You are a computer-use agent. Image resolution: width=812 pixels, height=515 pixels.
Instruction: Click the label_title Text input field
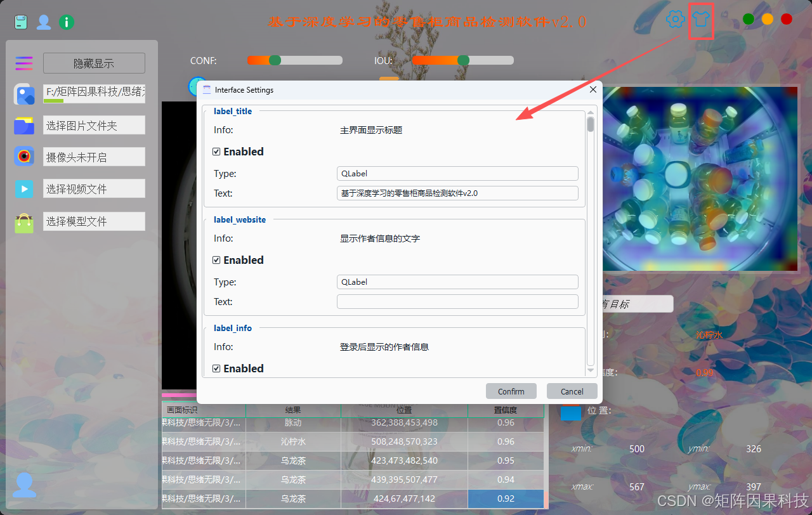click(457, 193)
